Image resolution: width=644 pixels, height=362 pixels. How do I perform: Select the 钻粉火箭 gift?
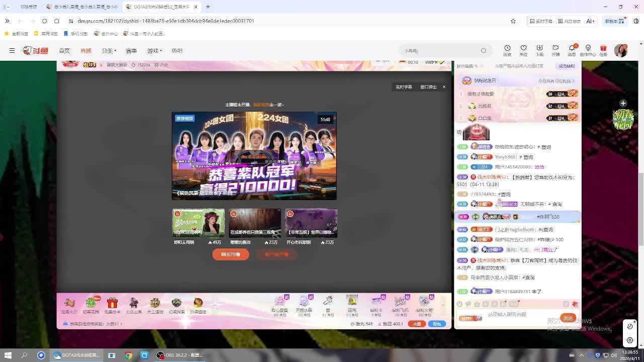point(425,305)
